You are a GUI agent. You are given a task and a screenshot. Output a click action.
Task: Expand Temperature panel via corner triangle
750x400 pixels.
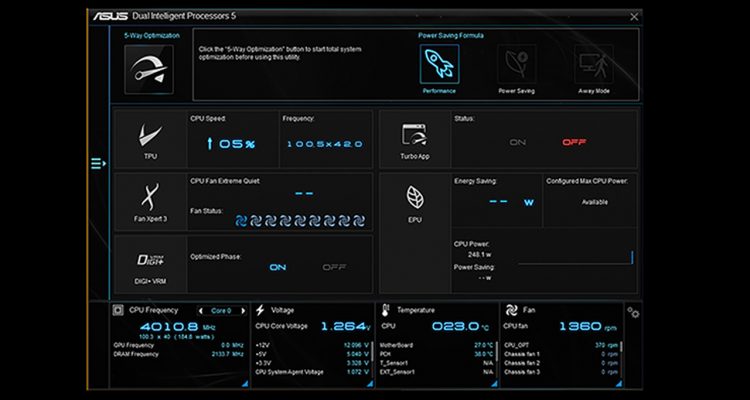point(494,384)
